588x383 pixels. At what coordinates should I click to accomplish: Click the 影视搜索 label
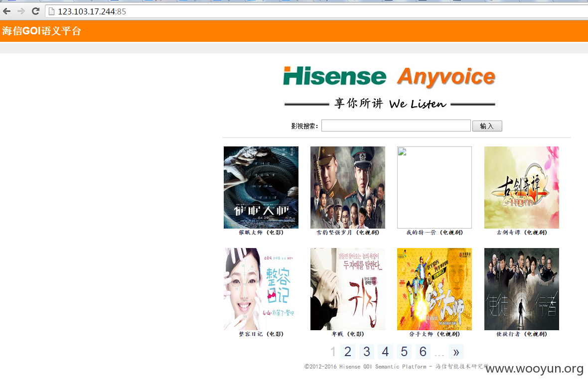[x=304, y=127]
